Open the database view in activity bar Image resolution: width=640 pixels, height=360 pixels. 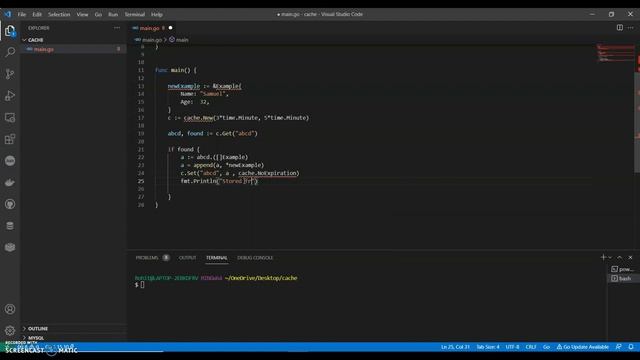click(10, 226)
